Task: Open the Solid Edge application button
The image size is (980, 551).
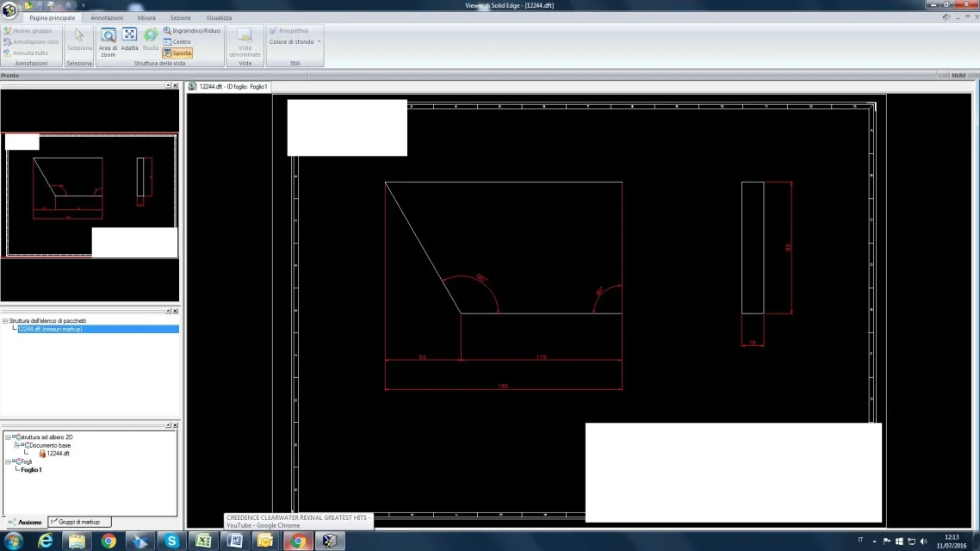Action: pos(9,9)
